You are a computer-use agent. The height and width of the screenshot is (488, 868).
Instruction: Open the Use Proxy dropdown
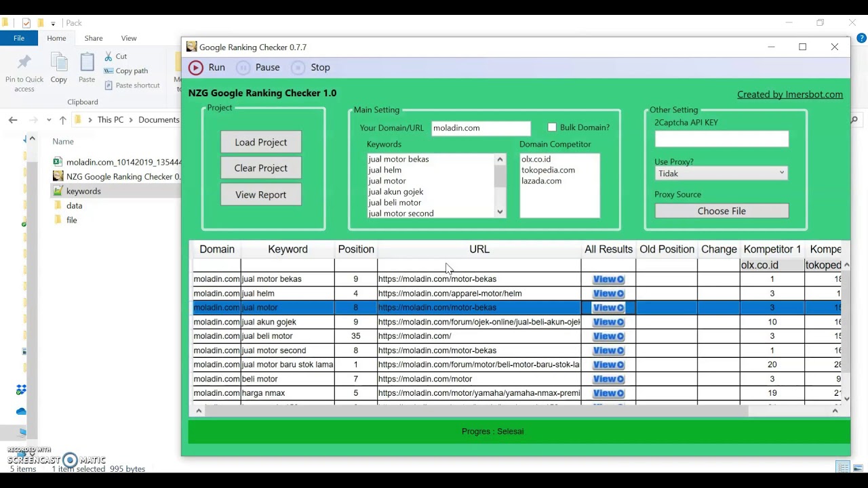click(x=722, y=174)
